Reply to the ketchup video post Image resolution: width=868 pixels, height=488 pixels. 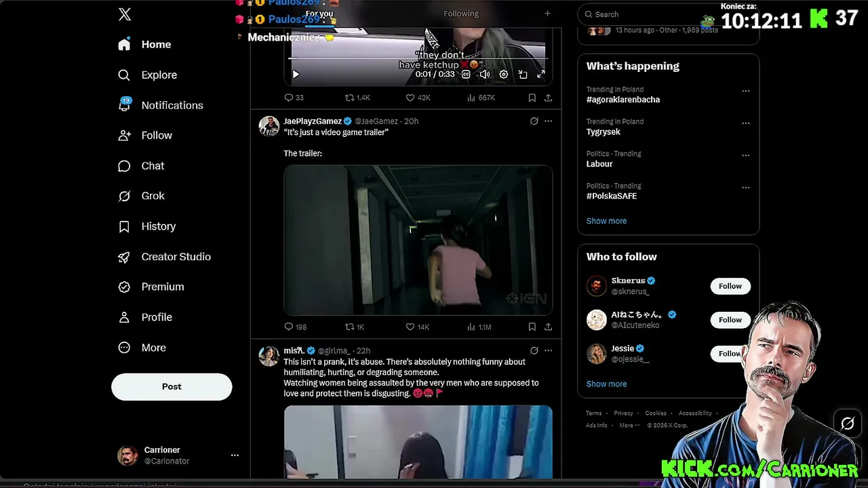(x=294, y=98)
